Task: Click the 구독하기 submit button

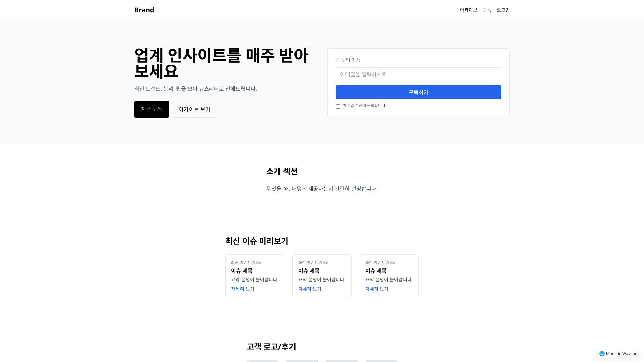Action: pos(418,92)
